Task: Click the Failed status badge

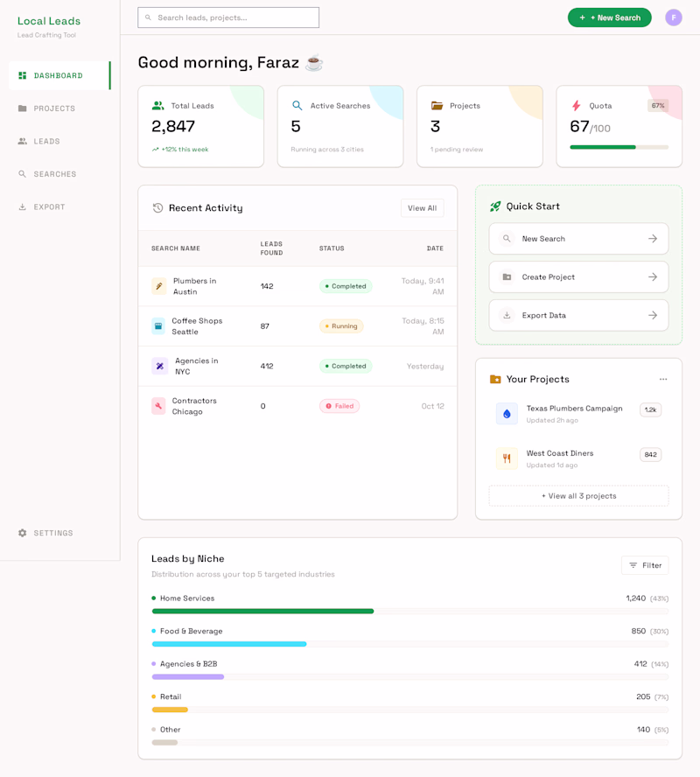Action: (339, 406)
